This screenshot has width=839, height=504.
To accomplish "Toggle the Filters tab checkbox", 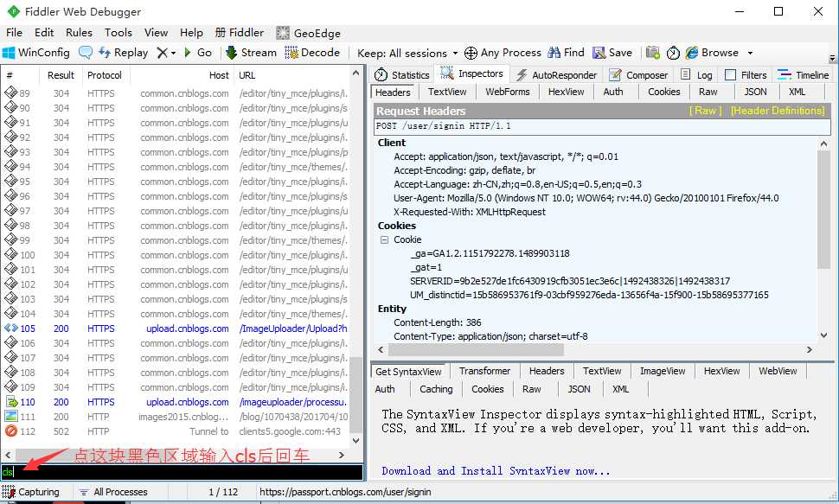I will 730,75.
